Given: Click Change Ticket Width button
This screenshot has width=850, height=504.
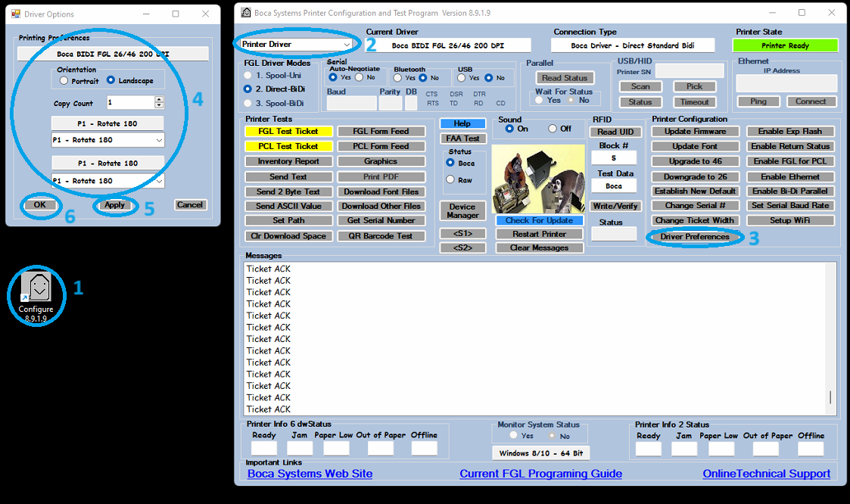Looking at the screenshot, I should [x=695, y=220].
